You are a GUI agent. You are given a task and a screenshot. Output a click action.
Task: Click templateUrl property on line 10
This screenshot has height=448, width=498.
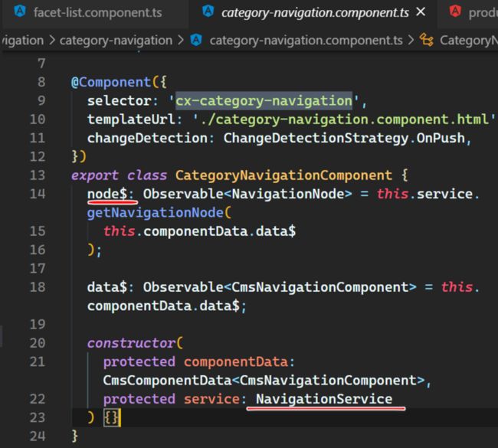pos(131,119)
